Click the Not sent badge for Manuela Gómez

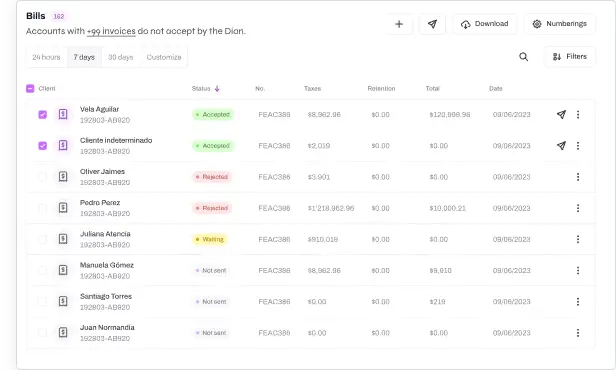211,271
